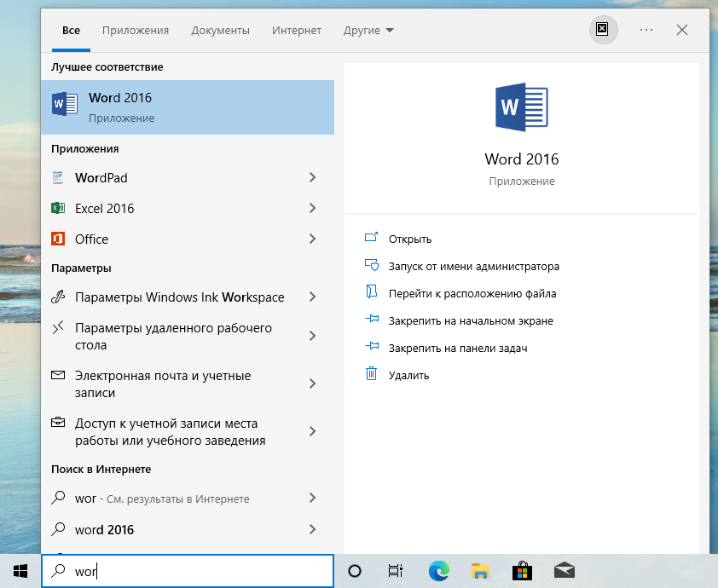
Task: Select the 'word 2016' suggestion text
Action: [104, 530]
